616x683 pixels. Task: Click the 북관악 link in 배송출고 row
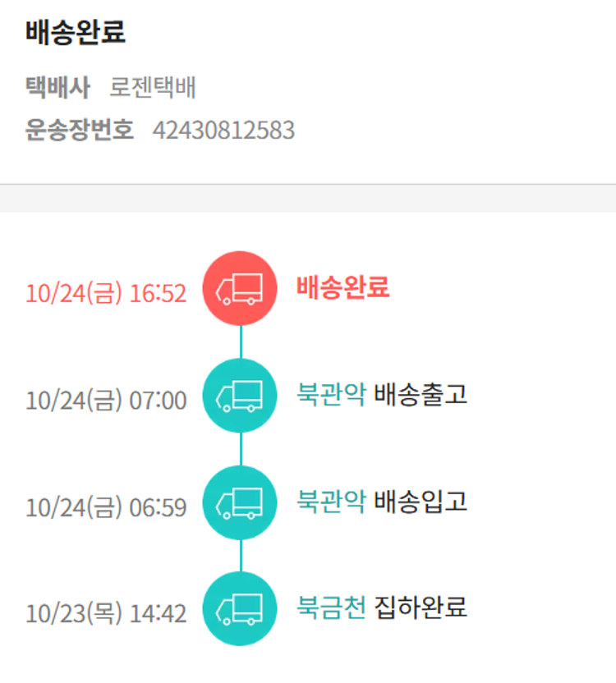point(331,395)
